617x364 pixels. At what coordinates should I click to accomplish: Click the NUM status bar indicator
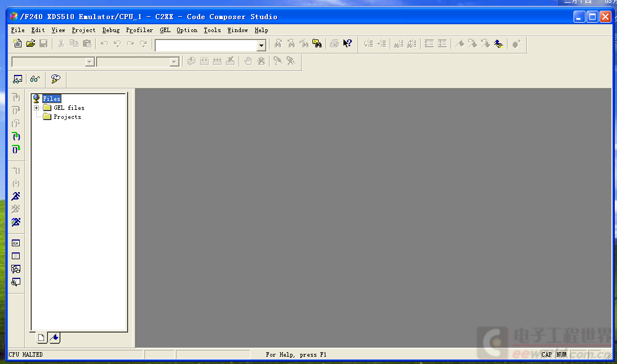point(562,354)
